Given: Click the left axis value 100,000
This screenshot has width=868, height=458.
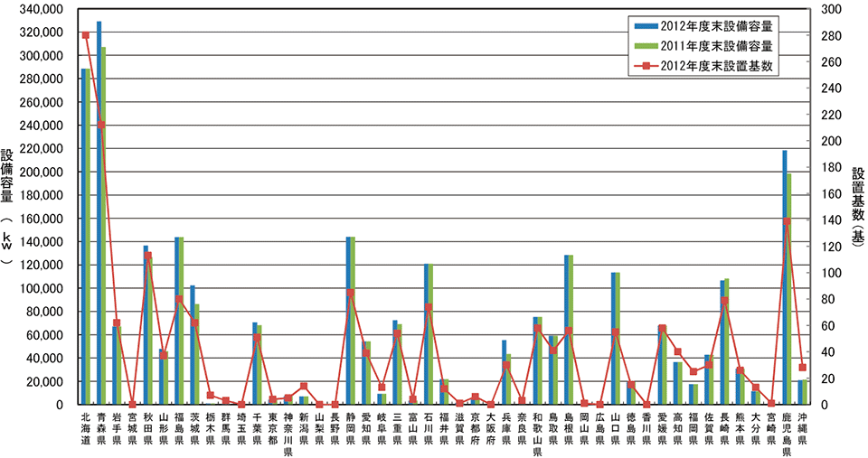Looking at the screenshot, I should (x=43, y=288).
